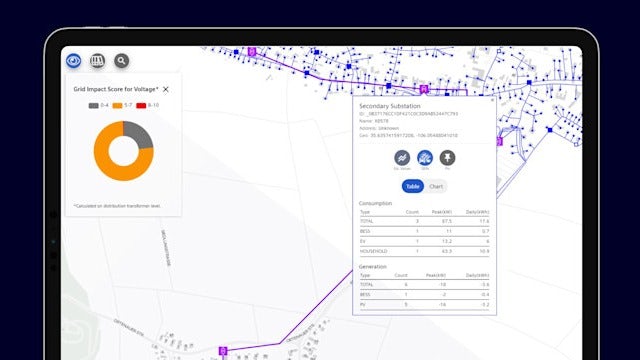
Task: Click the blue middle round icon in popup
Action: [425, 158]
